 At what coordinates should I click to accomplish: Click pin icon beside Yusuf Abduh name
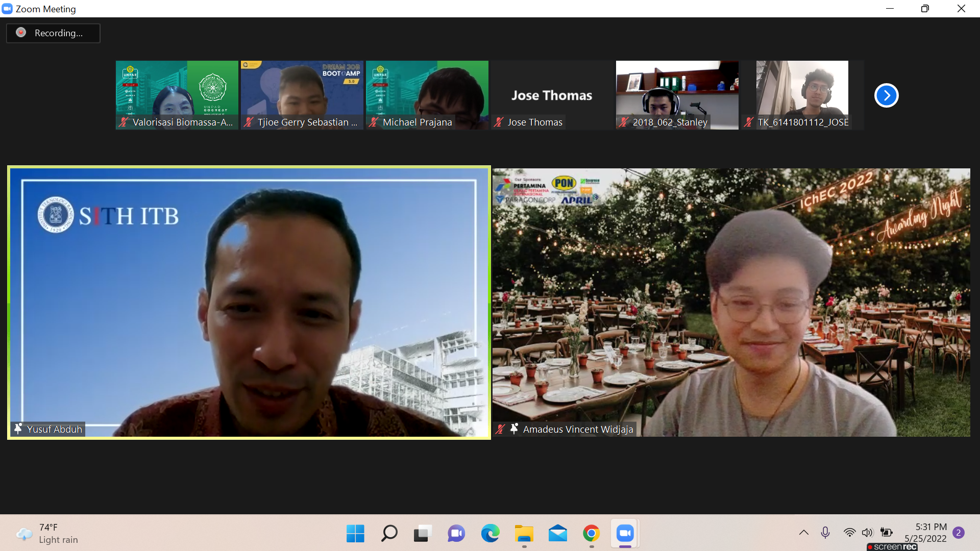[18, 429]
